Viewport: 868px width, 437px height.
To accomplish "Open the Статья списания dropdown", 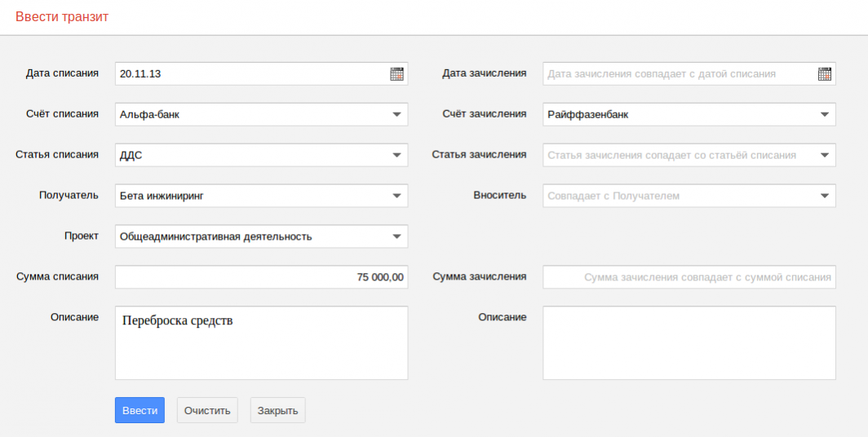I will [x=396, y=155].
